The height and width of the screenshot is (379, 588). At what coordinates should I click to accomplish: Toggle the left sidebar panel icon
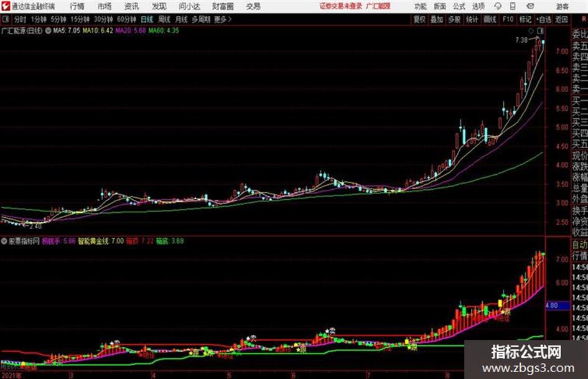pos(6,19)
